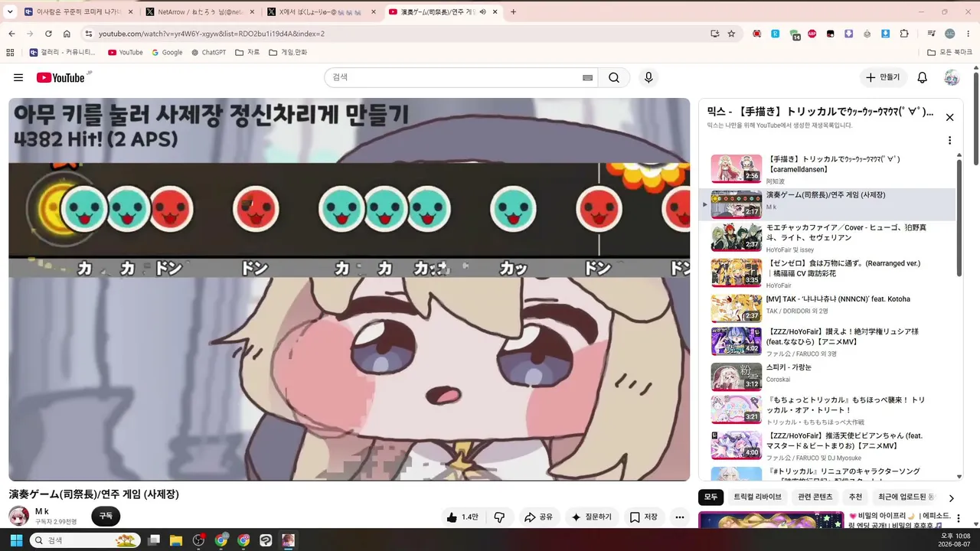Open the YouTube account avatar menu
Image resolution: width=980 pixels, height=551 pixels.
[x=952, y=77]
